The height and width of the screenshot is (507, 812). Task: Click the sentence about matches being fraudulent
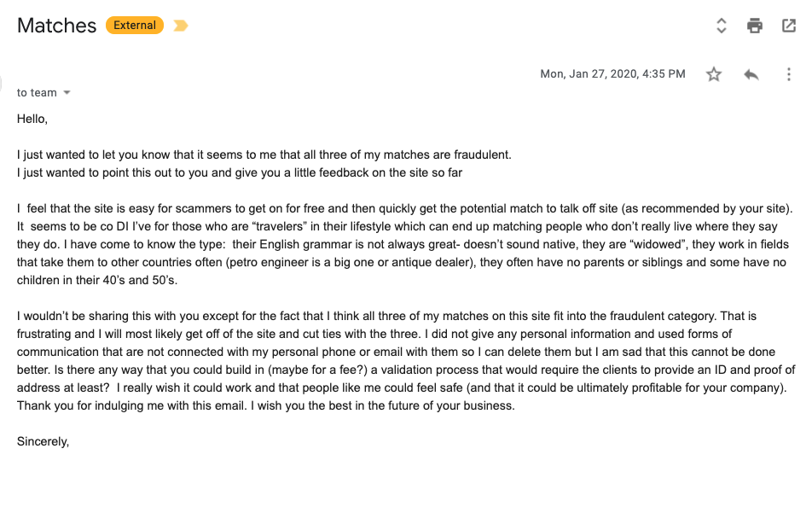pos(264,155)
